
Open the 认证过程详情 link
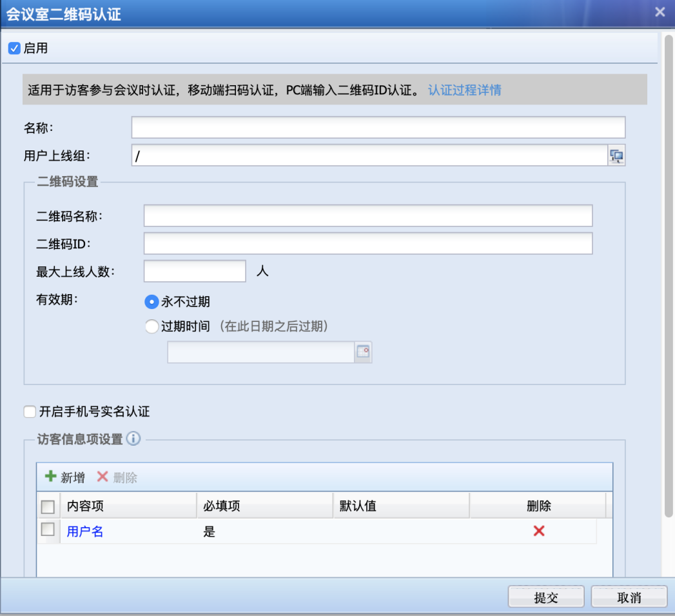tap(464, 90)
